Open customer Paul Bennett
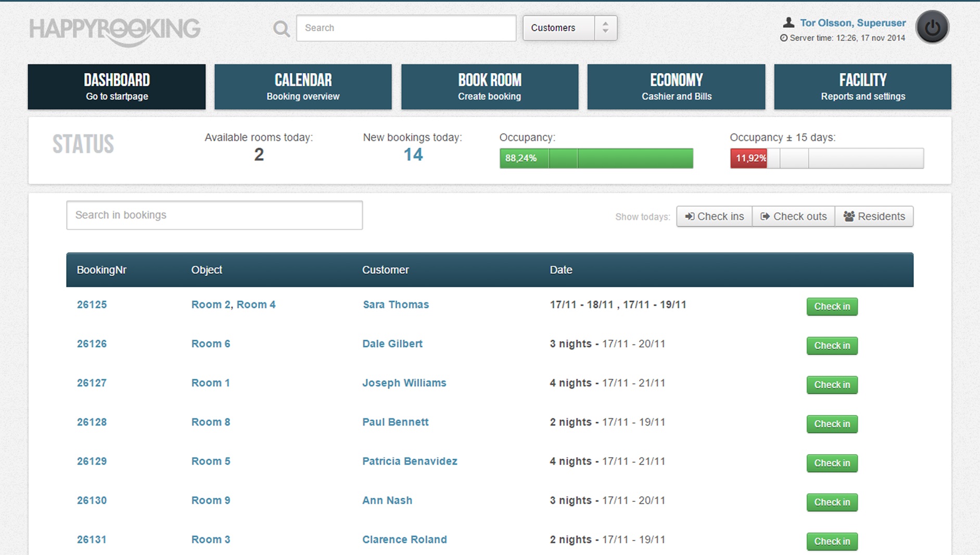 point(396,422)
